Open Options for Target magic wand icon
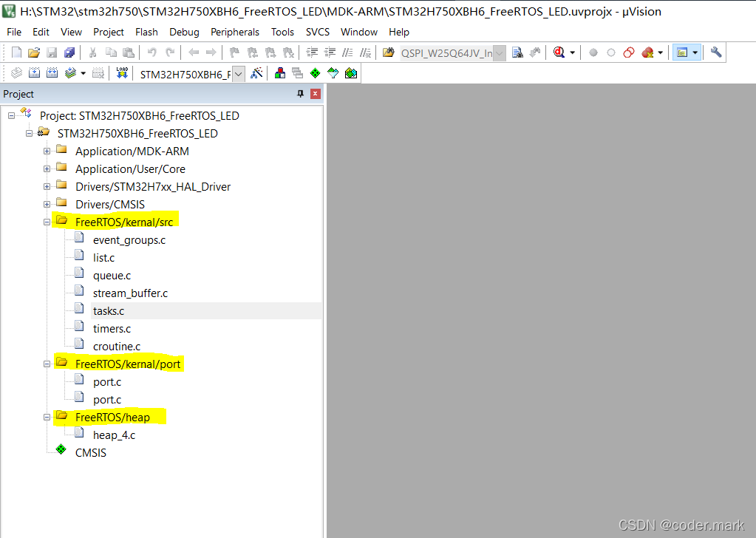 (x=256, y=73)
